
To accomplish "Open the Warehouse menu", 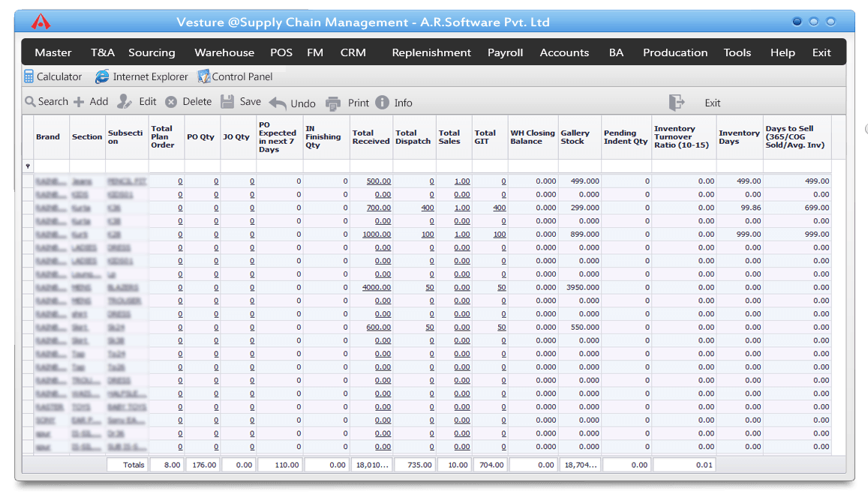I will (x=224, y=52).
